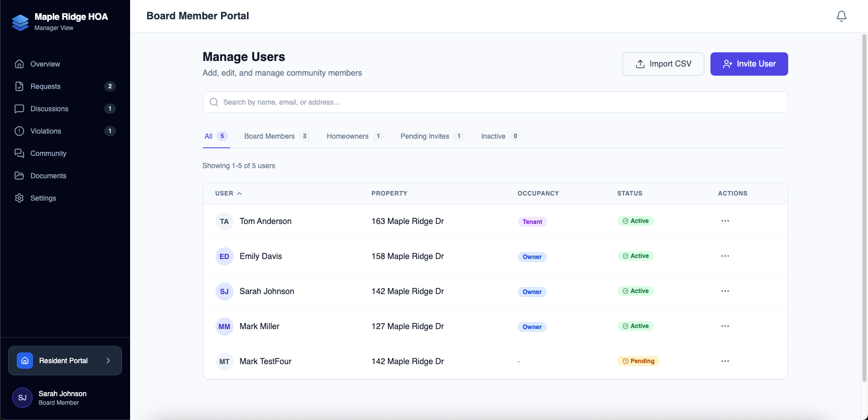Click address 163 Maple Ridge Dr

pos(408,221)
